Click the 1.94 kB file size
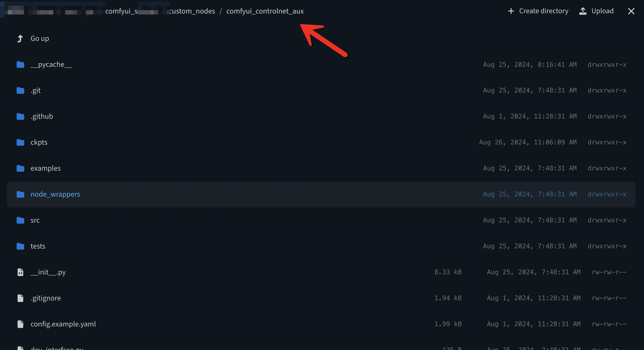The height and width of the screenshot is (350, 644). 448,298
